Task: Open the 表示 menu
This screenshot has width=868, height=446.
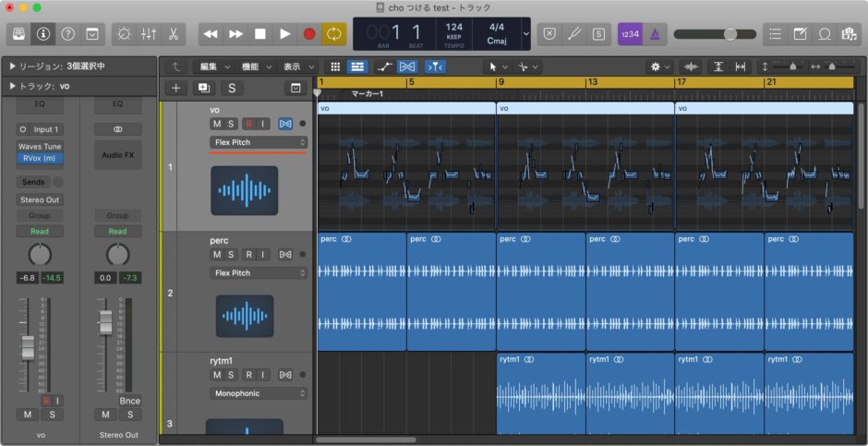Action: 294,66
